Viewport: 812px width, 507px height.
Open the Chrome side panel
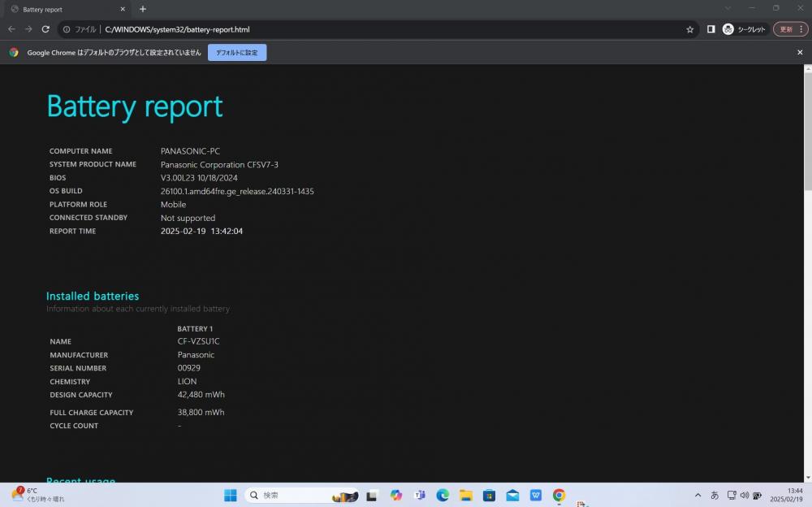(711, 29)
